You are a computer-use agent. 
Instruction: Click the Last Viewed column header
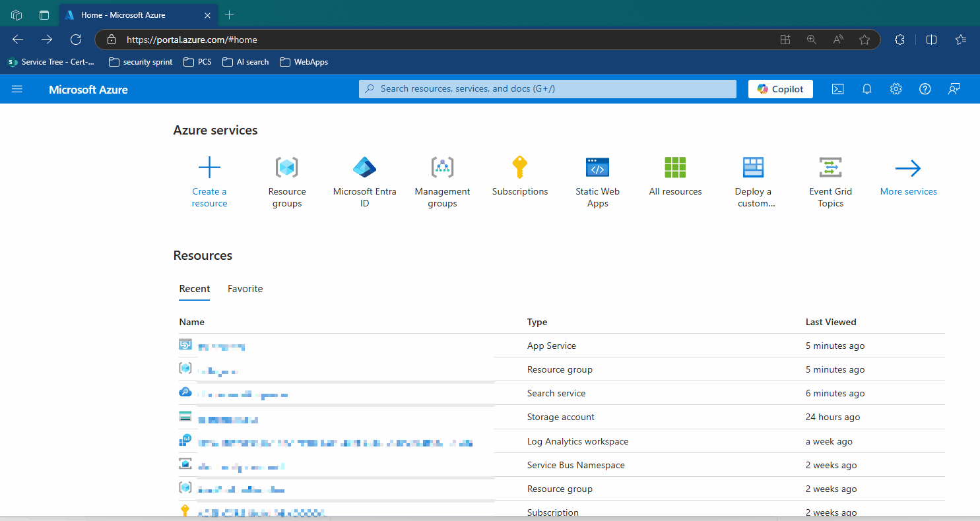[831, 322]
